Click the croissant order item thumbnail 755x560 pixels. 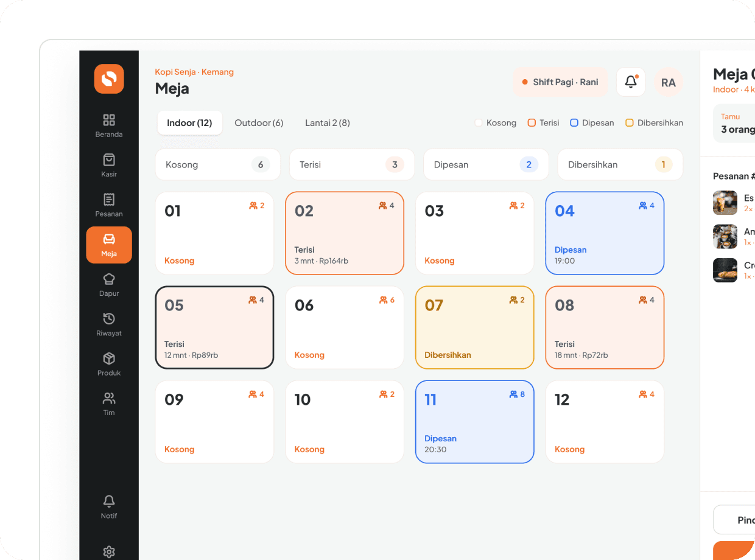[725, 270]
